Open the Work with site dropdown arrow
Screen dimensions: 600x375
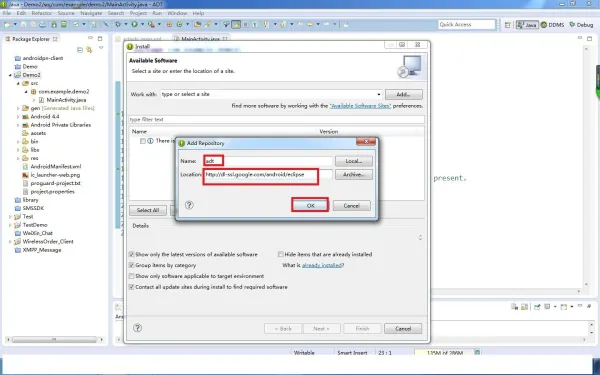coord(378,94)
